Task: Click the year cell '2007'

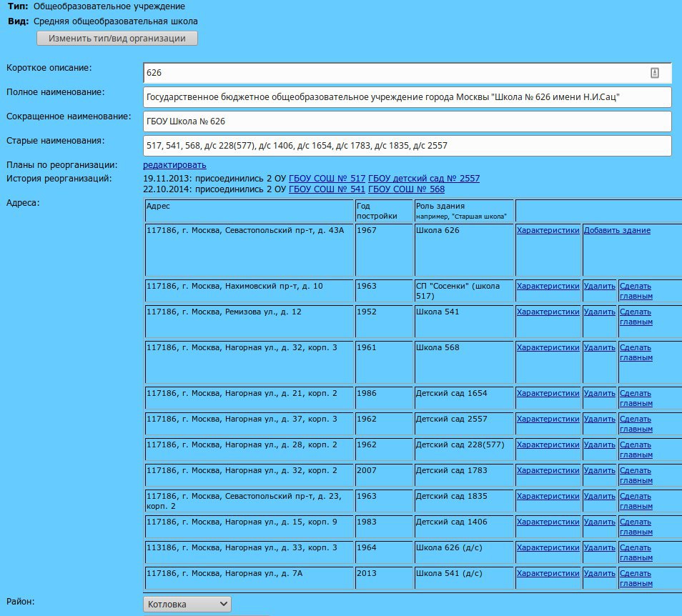Action: point(384,475)
